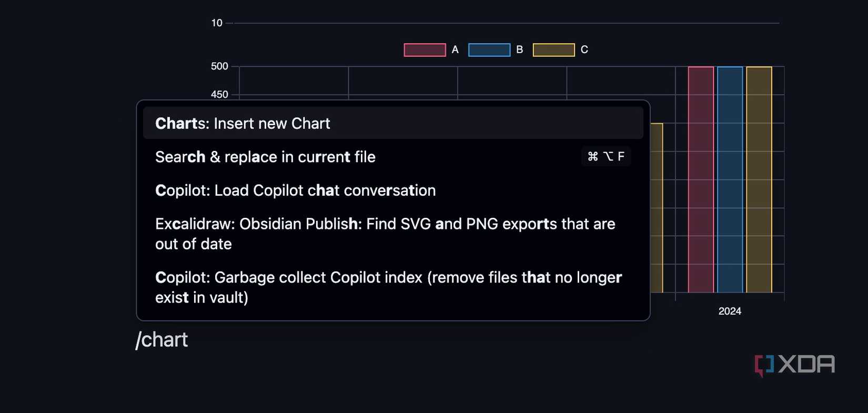
Task: Click the tall red bar above 2024
Action: pos(701,179)
